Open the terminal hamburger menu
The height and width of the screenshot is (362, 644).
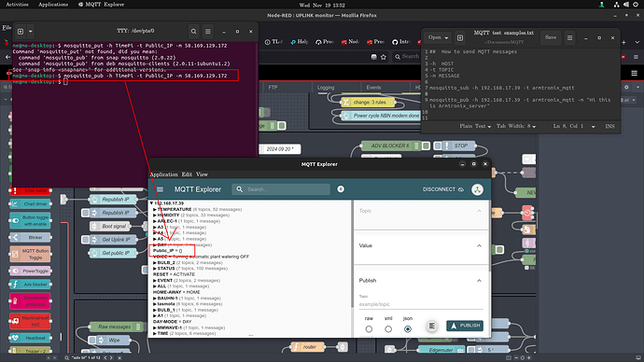pos(208,31)
